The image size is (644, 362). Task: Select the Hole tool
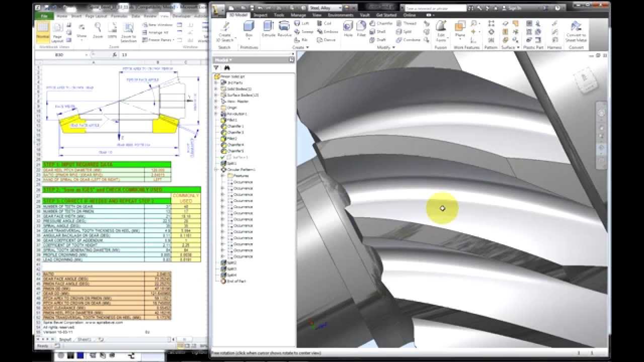[348, 29]
